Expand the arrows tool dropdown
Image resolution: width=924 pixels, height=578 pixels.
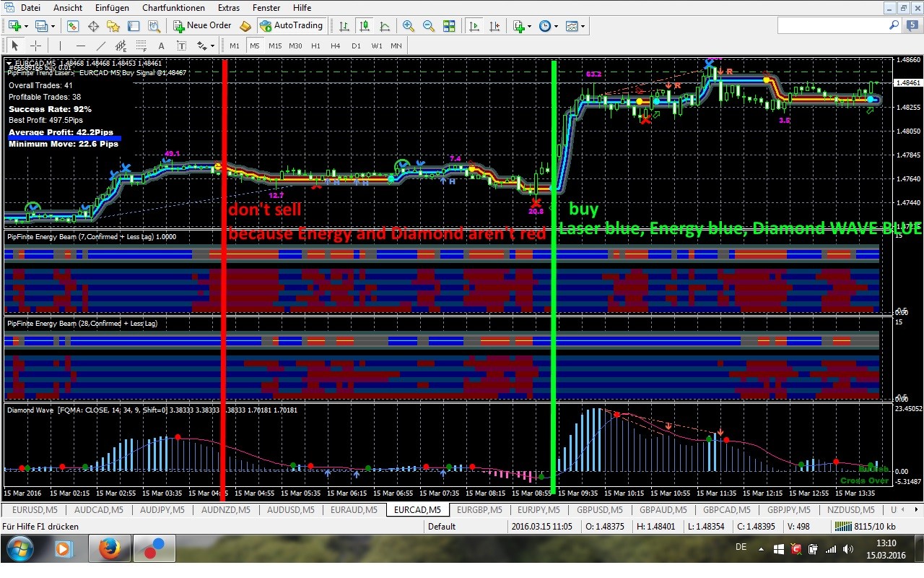point(212,46)
